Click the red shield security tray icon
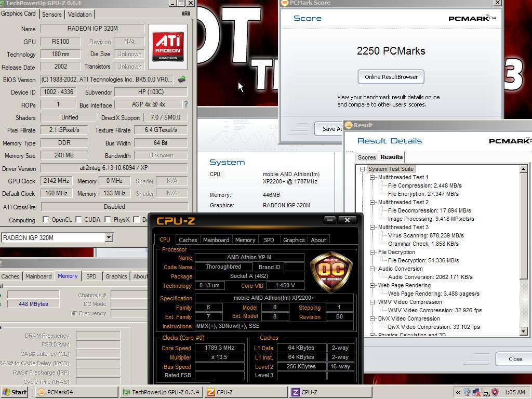This screenshot has width=532, height=399. 495,393
